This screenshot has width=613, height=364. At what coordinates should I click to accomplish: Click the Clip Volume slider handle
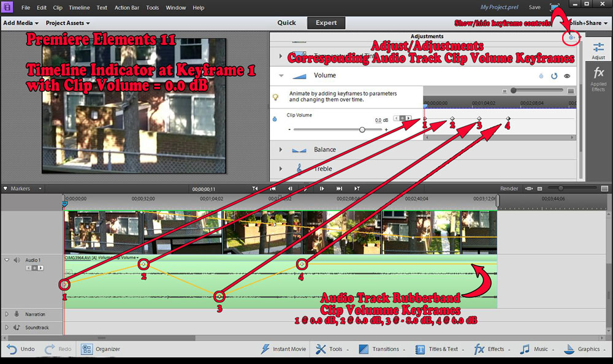tap(362, 129)
